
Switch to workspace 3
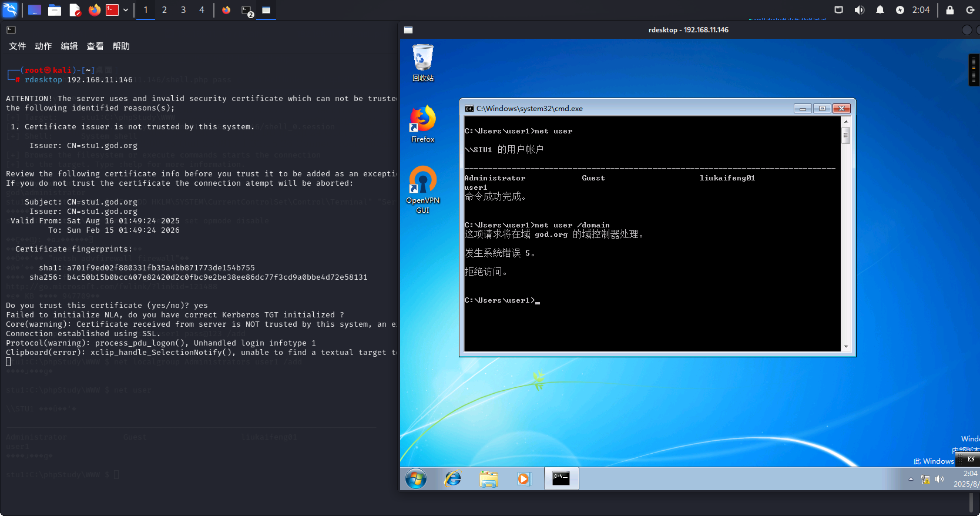[x=183, y=10]
